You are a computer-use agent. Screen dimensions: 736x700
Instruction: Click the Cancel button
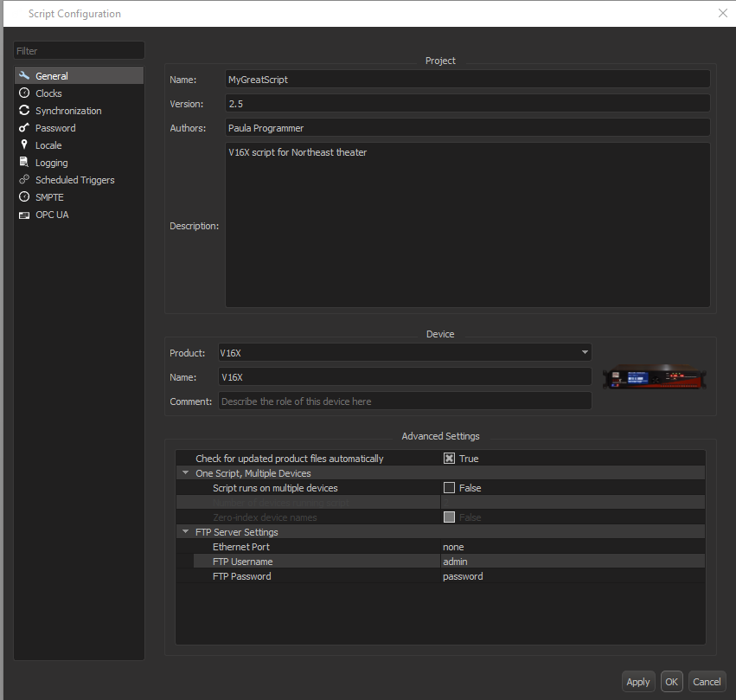[707, 682]
